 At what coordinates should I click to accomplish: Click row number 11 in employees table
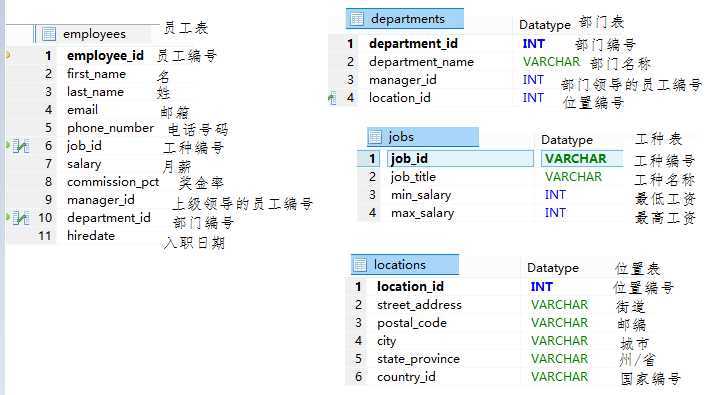(x=44, y=236)
